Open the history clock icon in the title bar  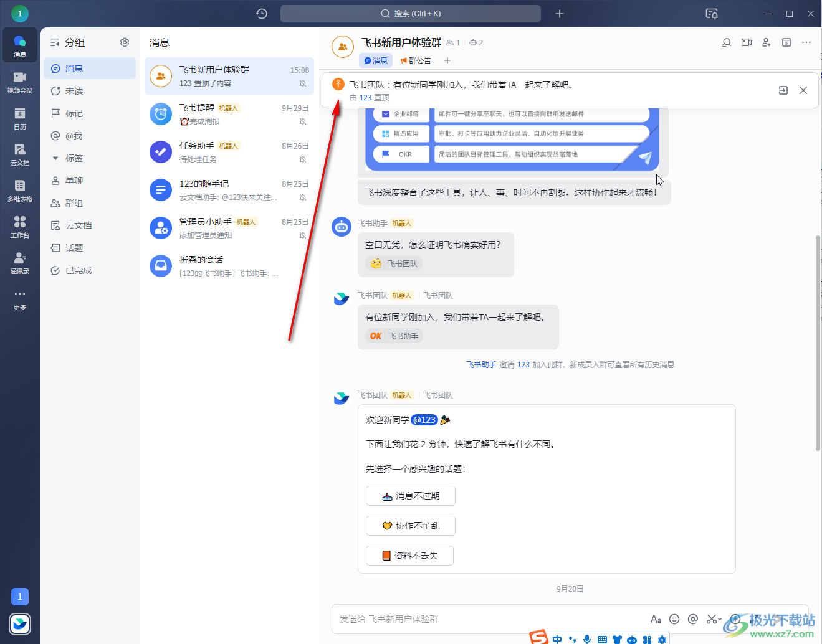[262, 13]
